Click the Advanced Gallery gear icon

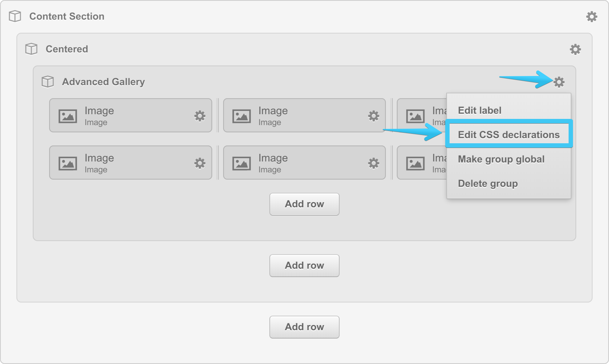tap(559, 82)
